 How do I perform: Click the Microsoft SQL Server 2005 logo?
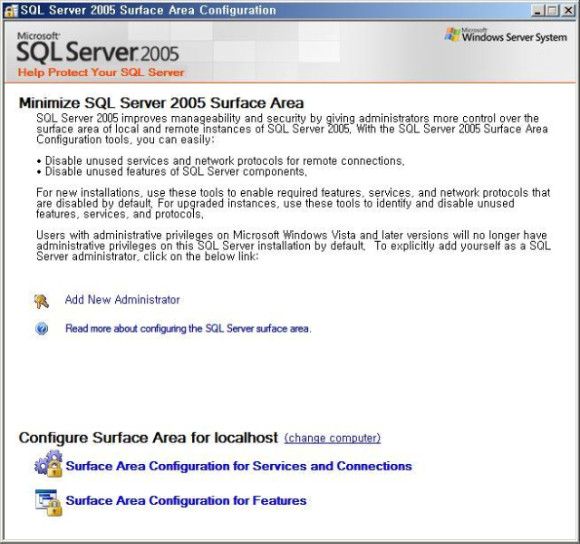(98, 47)
